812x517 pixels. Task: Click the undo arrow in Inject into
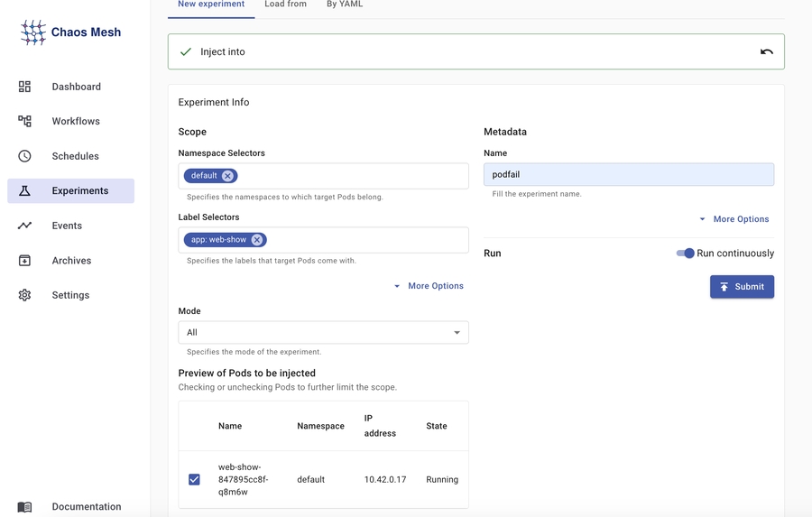(766, 52)
